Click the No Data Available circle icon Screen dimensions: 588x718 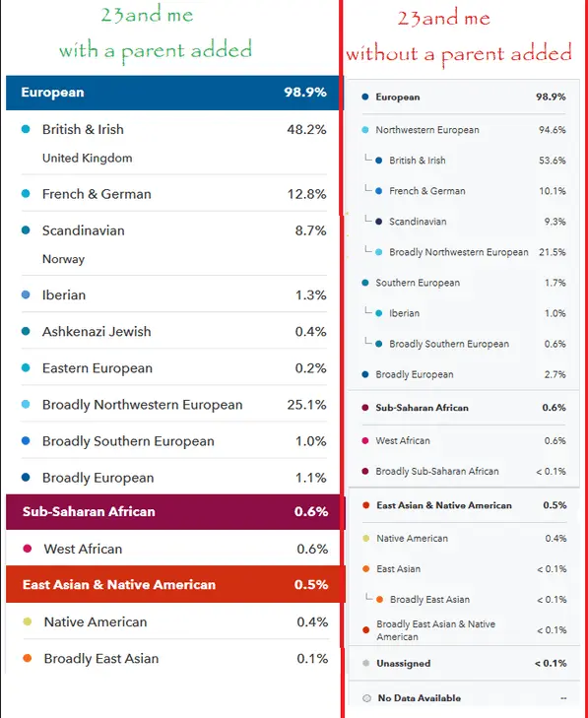(366, 698)
